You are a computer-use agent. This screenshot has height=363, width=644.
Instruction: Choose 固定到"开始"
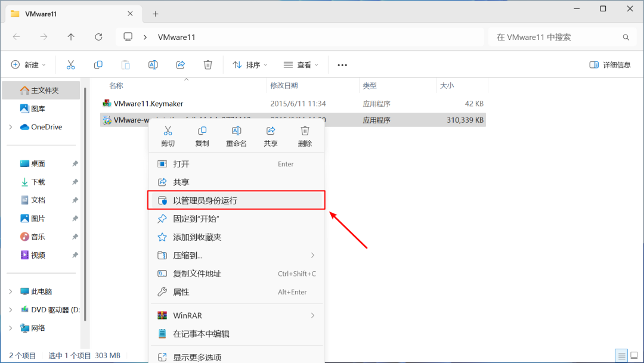tap(237, 219)
